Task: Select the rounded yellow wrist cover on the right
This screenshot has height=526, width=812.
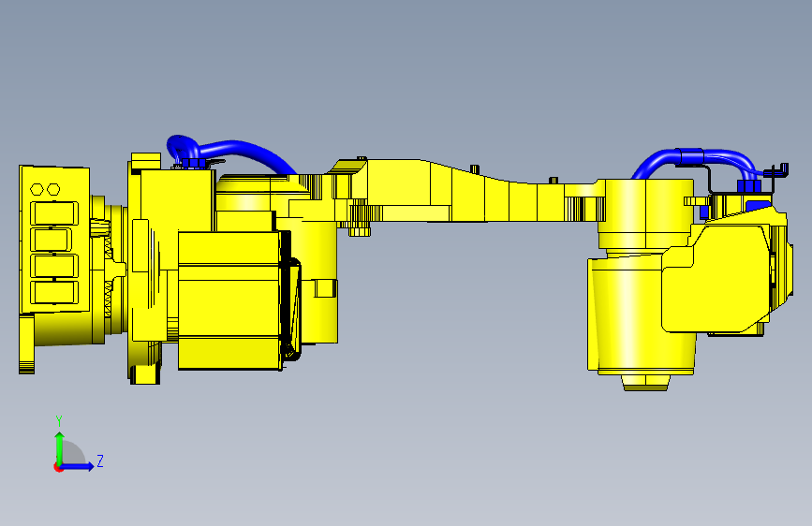Action: (717, 277)
